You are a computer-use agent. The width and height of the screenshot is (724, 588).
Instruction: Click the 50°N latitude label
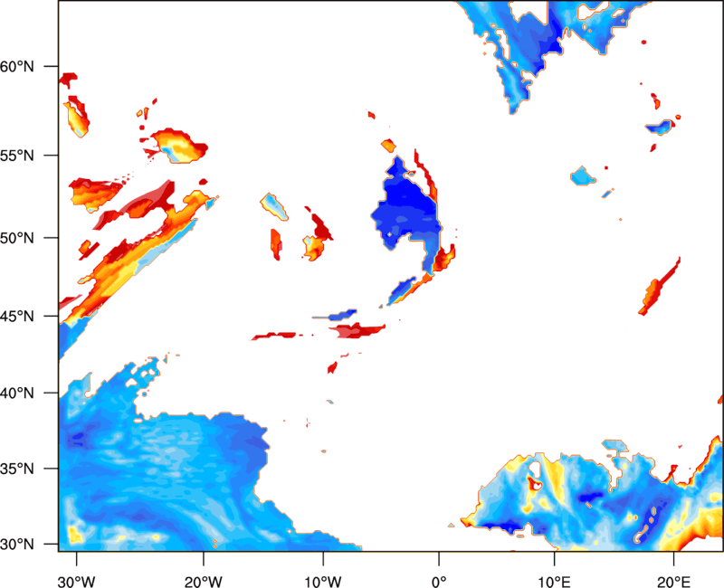click(x=17, y=238)
